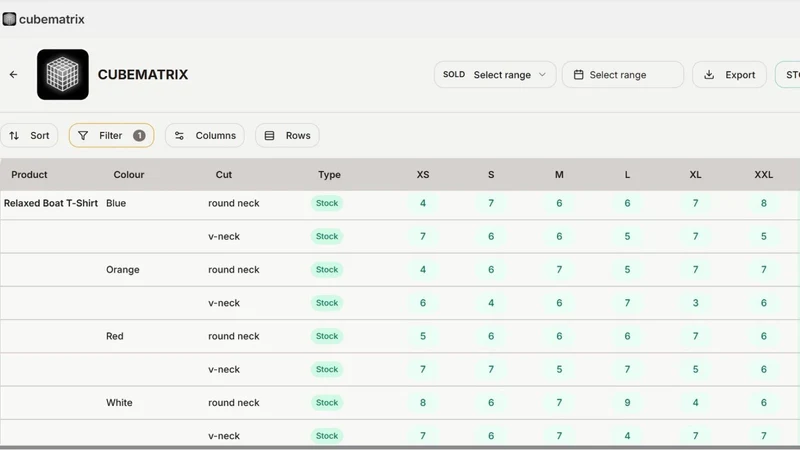The width and height of the screenshot is (800, 450).
Task: Click L value 9 in White round neck row
Action: (627, 403)
